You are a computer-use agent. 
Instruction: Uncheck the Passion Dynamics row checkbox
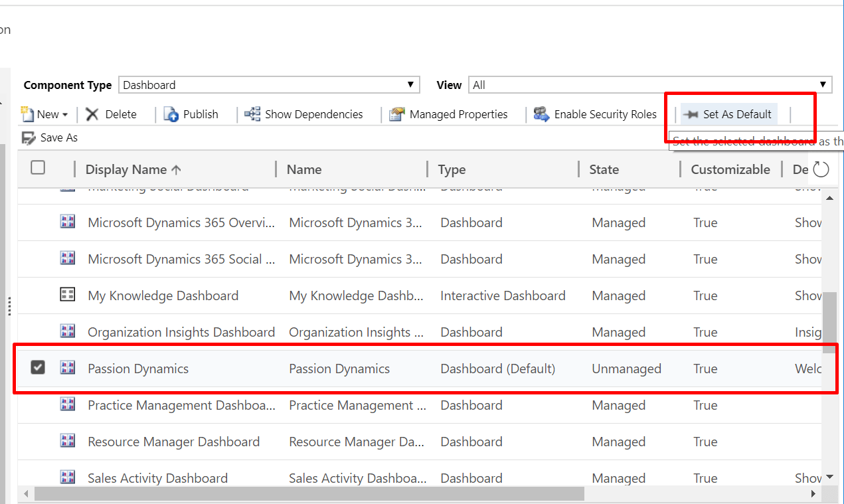[38, 367]
